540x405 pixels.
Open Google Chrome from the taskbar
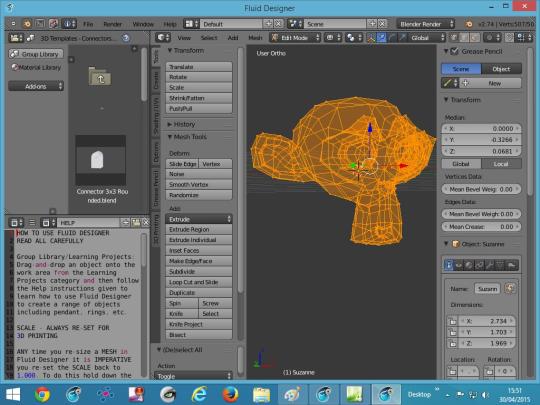pyautogui.click(x=42, y=394)
